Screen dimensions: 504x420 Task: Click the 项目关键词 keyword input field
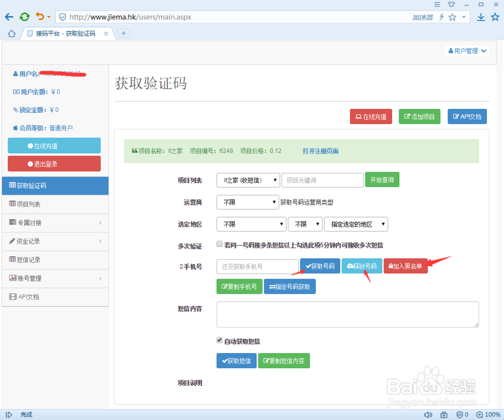tap(322, 180)
